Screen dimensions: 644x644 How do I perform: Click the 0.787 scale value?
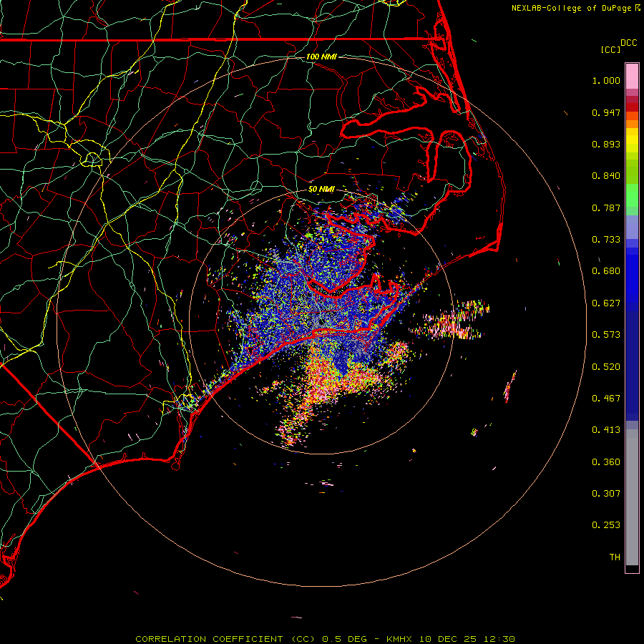pyautogui.click(x=606, y=208)
